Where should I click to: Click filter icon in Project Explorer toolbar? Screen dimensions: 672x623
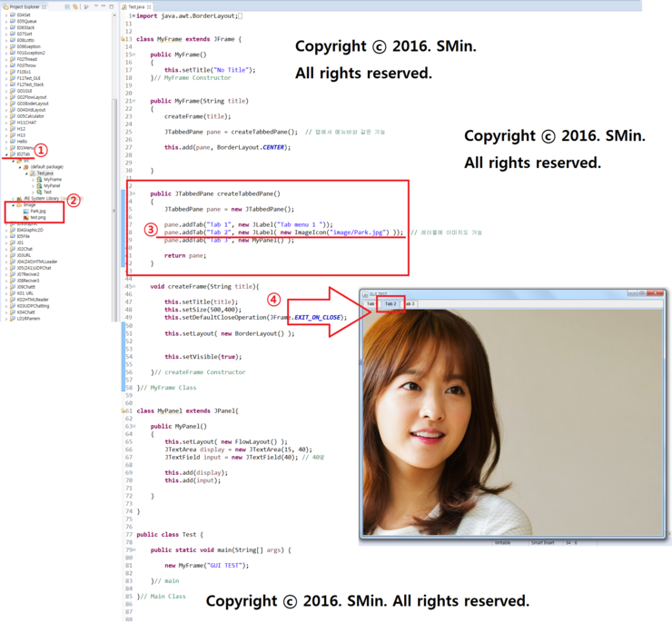point(86,6)
